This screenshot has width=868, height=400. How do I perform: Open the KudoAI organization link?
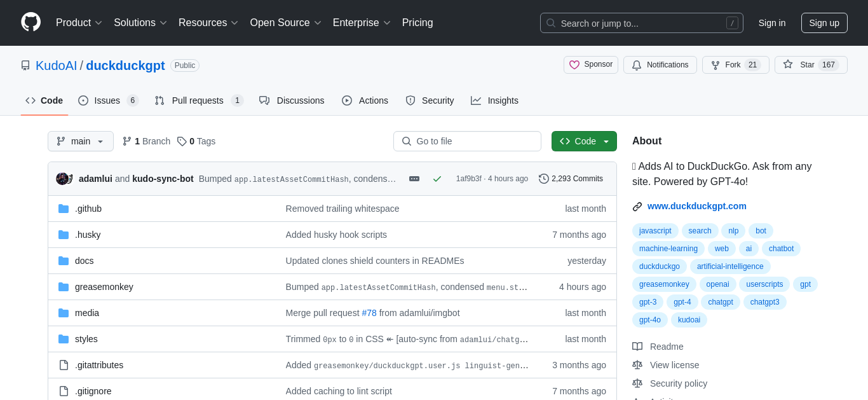tap(56, 66)
